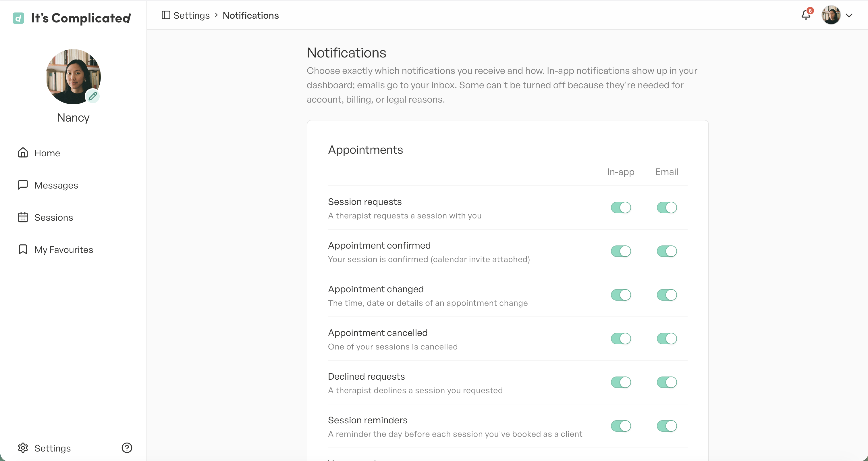Switch off in-app Appointment changed toggle

coord(621,295)
